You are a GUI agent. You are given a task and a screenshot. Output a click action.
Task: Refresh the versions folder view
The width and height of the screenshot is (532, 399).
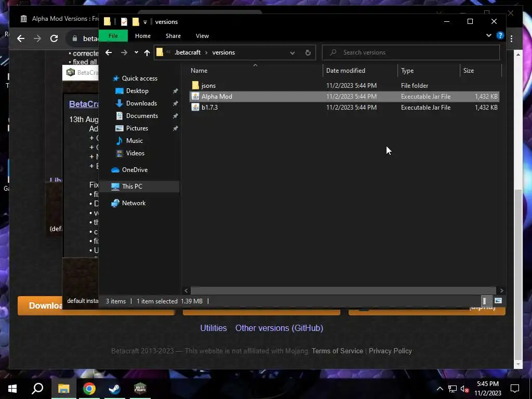[x=308, y=52]
